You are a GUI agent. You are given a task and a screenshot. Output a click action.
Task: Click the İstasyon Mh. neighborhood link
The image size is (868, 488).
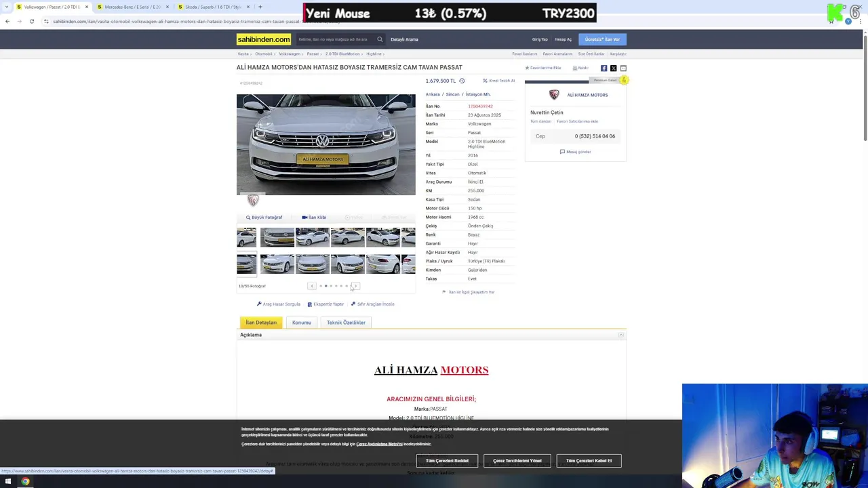pos(478,94)
